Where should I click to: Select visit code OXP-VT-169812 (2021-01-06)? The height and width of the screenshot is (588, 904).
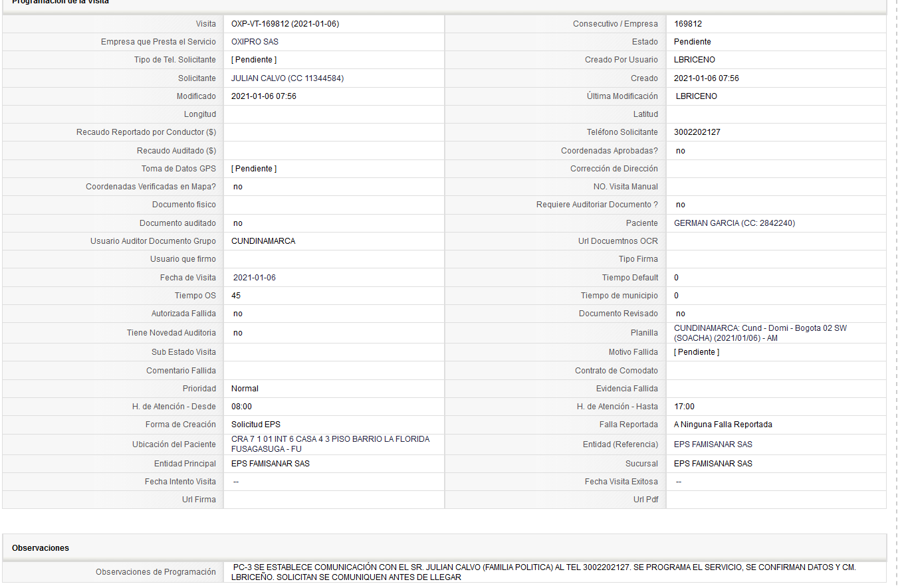click(x=285, y=24)
